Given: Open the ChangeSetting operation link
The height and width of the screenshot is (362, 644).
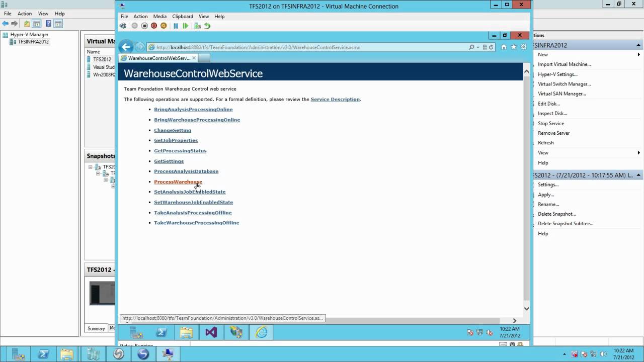Looking at the screenshot, I should [x=173, y=130].
